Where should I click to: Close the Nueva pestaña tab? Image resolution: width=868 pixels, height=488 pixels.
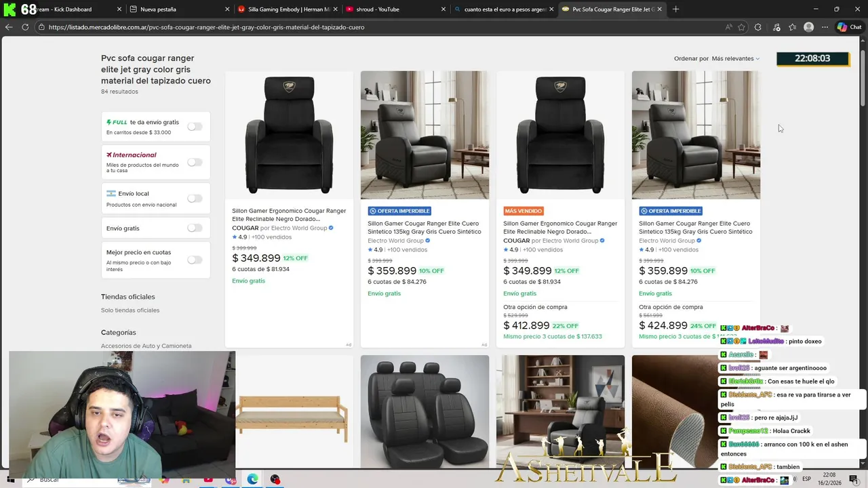pyautogui.click(x=227, y=9)
